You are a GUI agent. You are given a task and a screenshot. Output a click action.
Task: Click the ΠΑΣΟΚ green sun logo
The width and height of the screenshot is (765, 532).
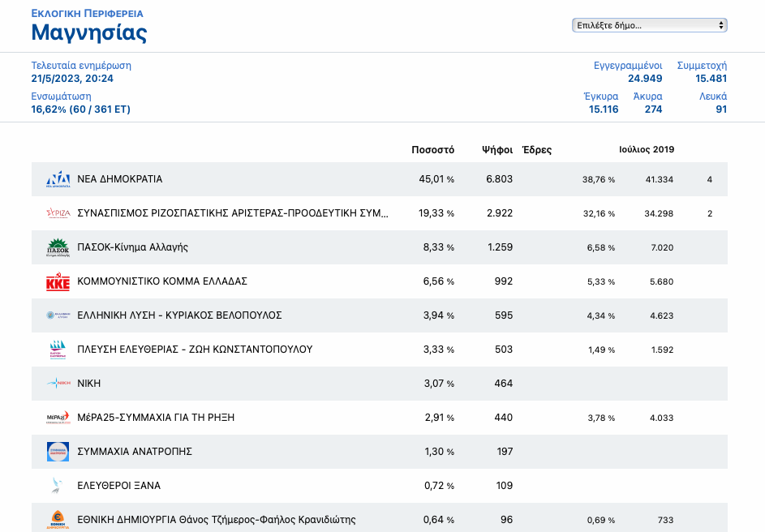pyautogui.click(x=58, y=247)
